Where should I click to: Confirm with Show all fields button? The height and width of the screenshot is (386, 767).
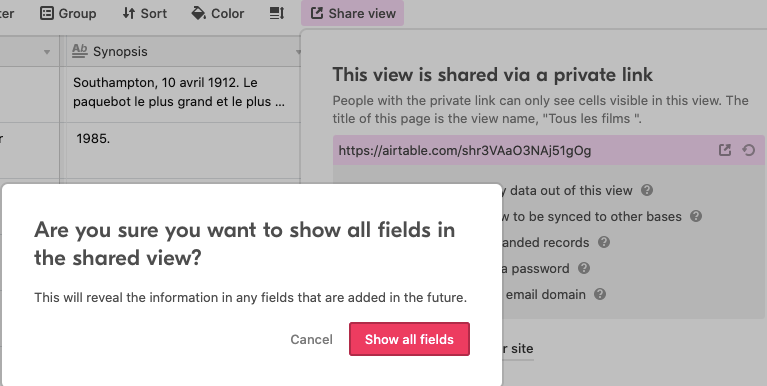point(409,339)
